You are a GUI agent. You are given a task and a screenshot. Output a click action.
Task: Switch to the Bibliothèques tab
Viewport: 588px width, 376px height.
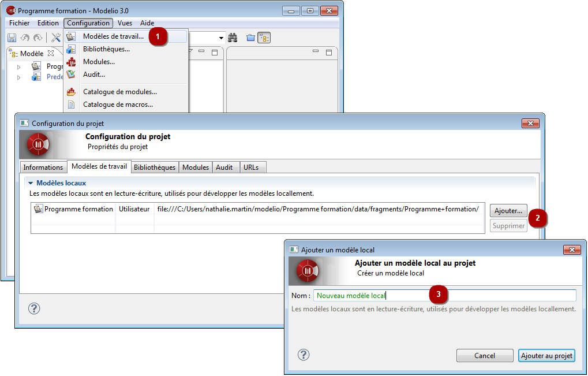coord(154,167)
